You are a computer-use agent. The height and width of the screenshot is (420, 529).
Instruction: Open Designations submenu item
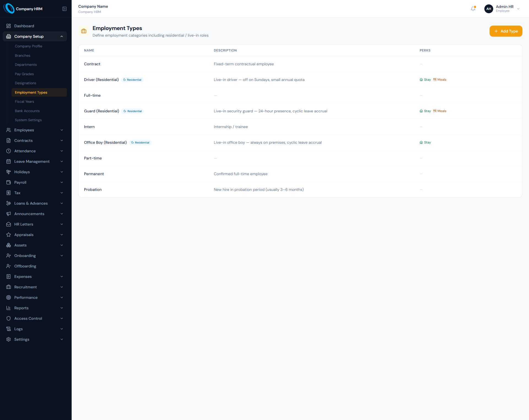pyautogui.click(x=39, y=83)
